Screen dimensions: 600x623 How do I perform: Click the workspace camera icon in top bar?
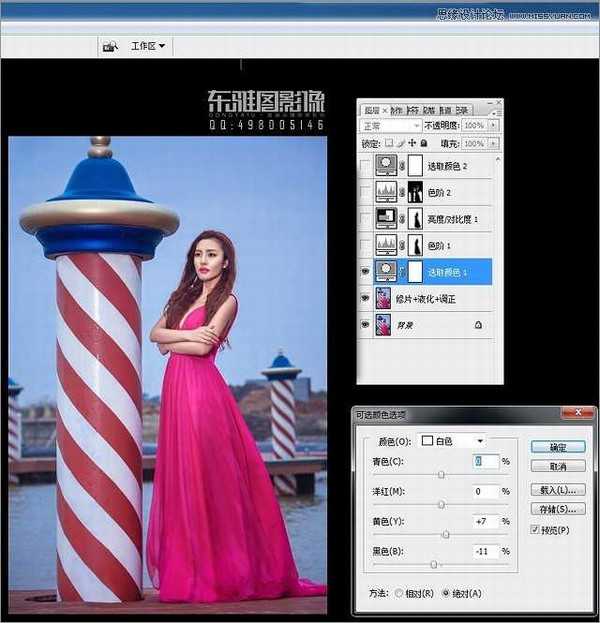point(110,46)
